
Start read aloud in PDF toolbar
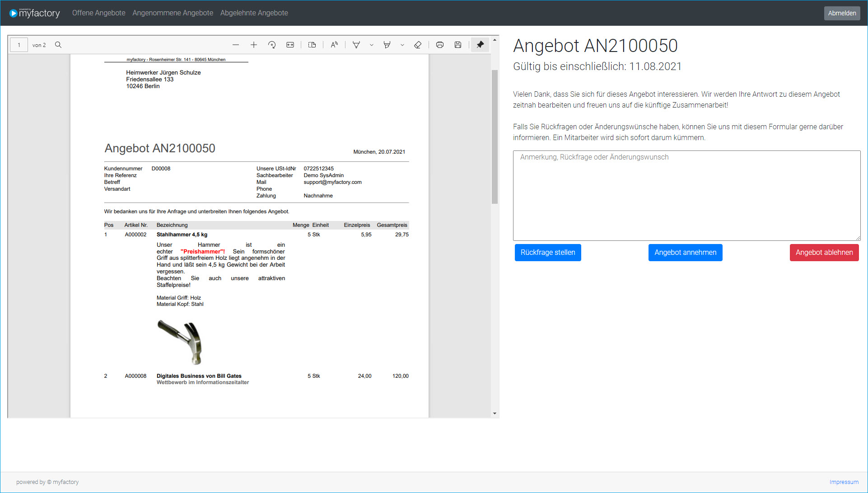pyautogui.click(x=334, y=45)
